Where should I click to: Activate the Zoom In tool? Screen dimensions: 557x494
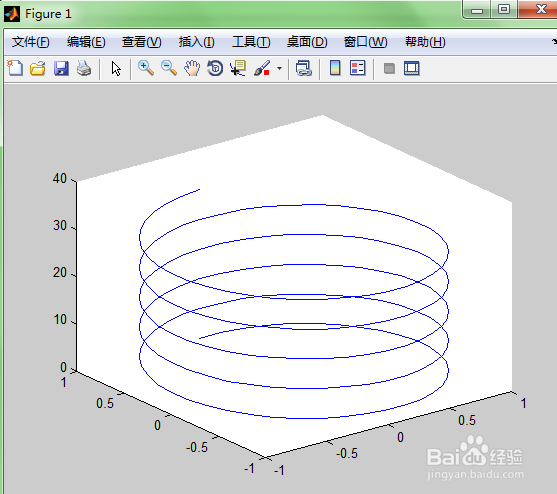tap(146, 68)
